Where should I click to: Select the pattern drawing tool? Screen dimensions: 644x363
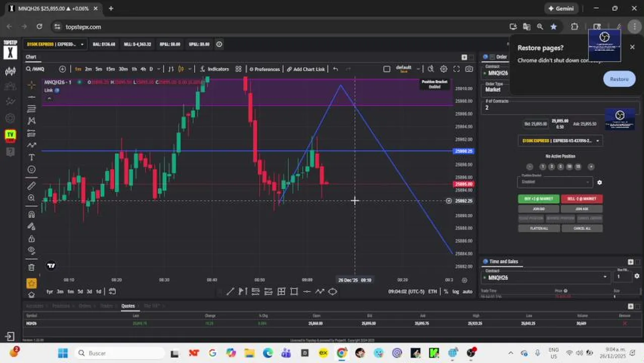[31, 120]
